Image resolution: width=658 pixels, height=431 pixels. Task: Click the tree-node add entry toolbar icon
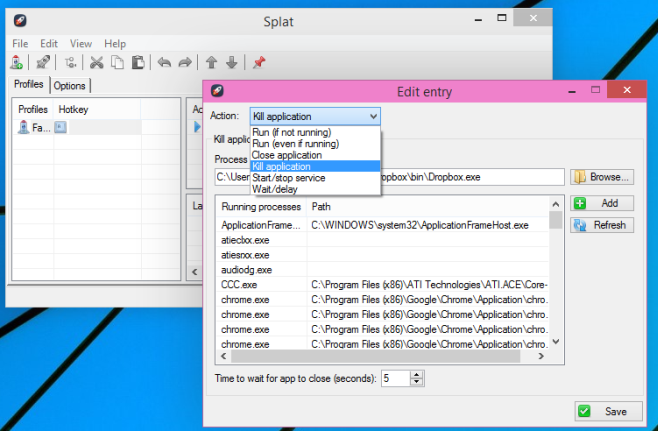(x=70, y=63)
